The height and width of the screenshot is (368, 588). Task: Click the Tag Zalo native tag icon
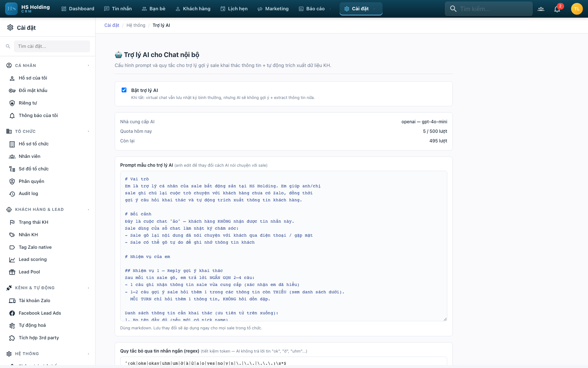pos(12,247)
